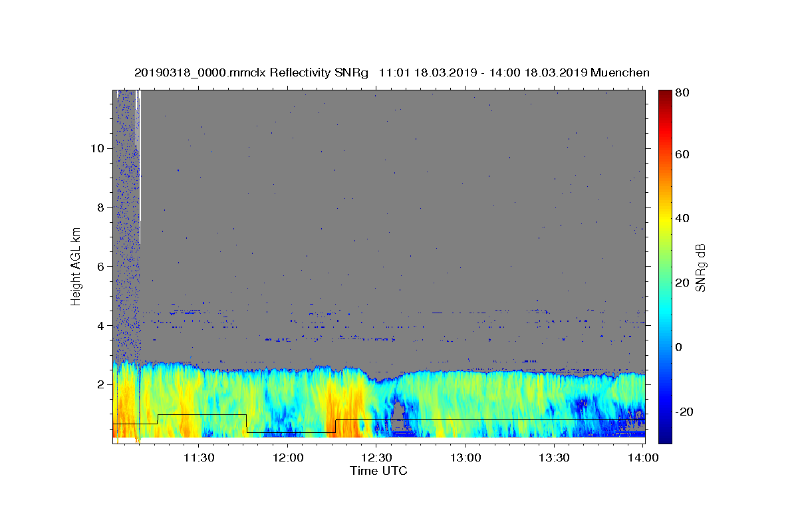Click the colorbar value 0
The image size is (798, 532).
coord(680,347)
